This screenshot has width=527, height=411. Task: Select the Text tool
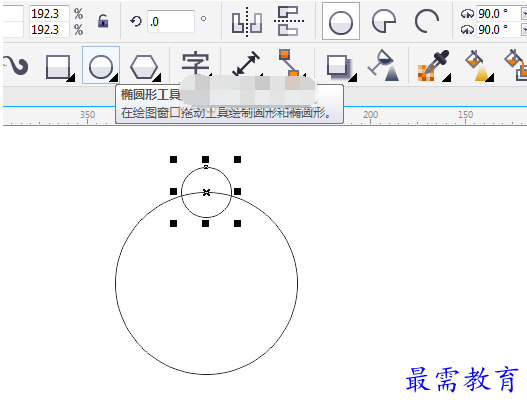click(195, 64)
